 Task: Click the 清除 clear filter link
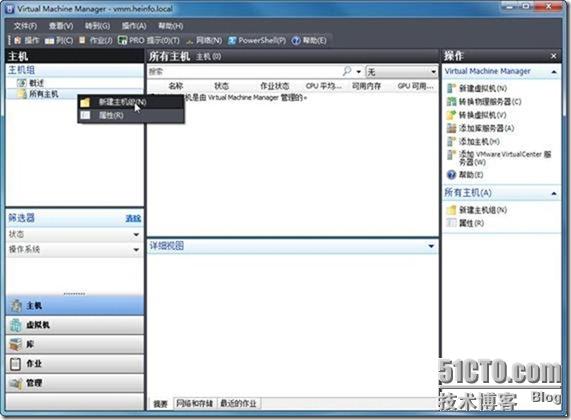click(133, 219)
